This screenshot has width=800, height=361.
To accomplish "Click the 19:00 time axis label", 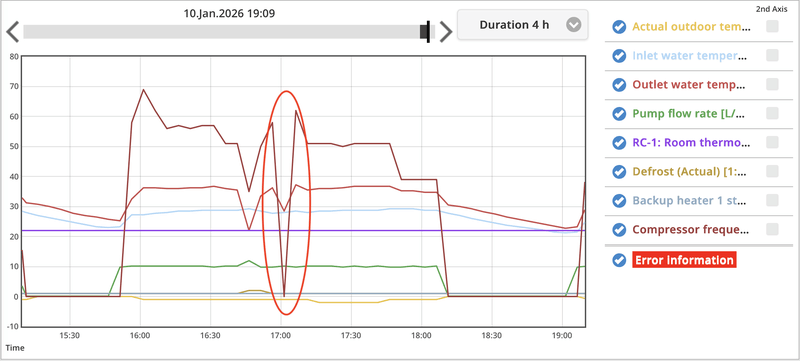I will 562,336.
